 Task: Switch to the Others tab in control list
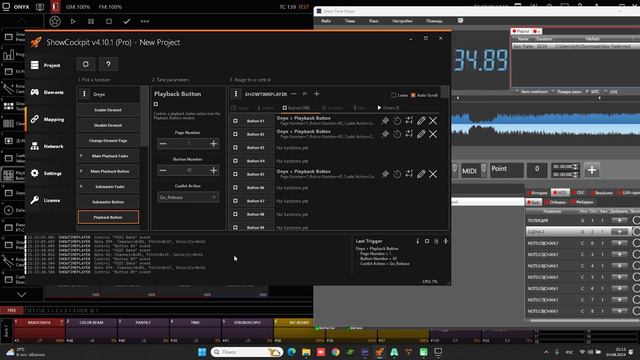(x=388, y=108)
